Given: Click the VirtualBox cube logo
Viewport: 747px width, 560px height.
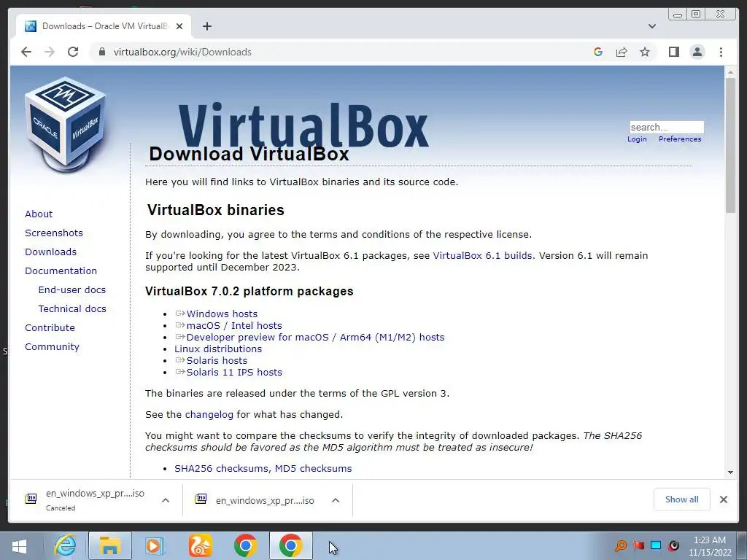Looking at the screenshot, I should point(65,125).
